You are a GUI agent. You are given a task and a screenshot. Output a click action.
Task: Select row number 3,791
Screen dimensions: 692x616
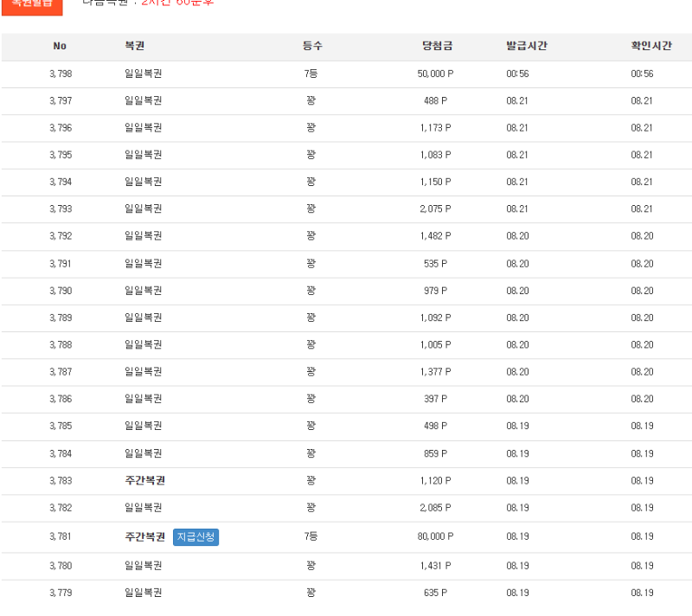pyautogui.click(x=61, y=263)
